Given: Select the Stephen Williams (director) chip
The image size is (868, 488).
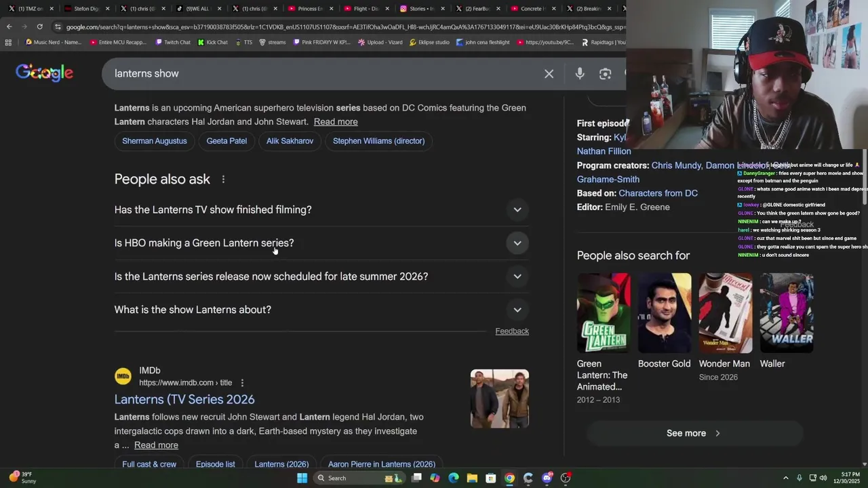Looking at the screenshot, I should tap(378, 141).
